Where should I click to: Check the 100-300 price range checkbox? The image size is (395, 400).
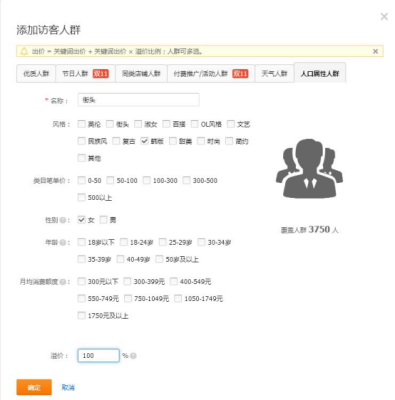147,180
